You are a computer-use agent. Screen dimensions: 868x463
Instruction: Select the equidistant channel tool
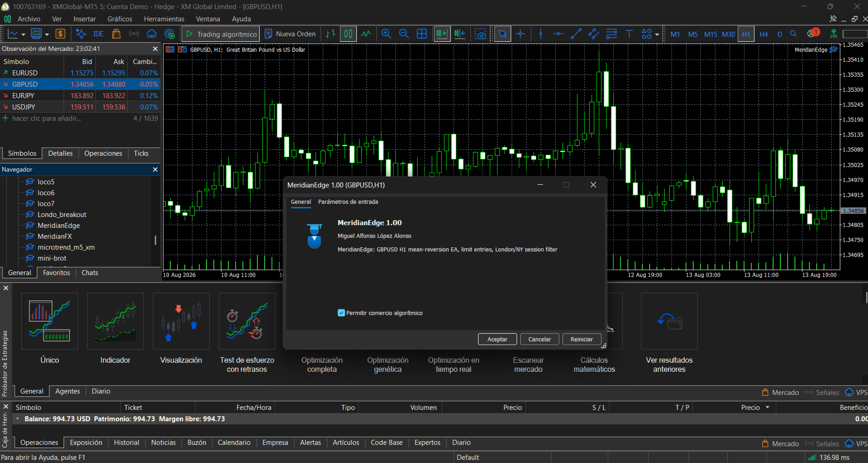pos(593,34)
